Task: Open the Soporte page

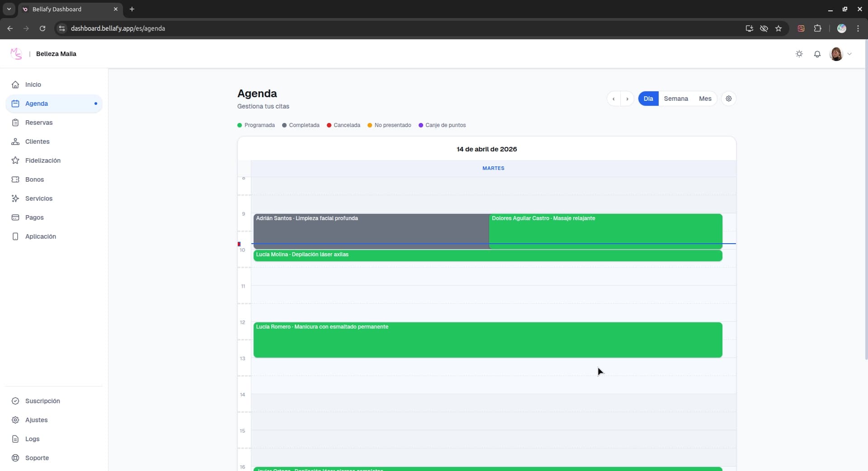Action: pyautogui.click(x=37, y=458)
